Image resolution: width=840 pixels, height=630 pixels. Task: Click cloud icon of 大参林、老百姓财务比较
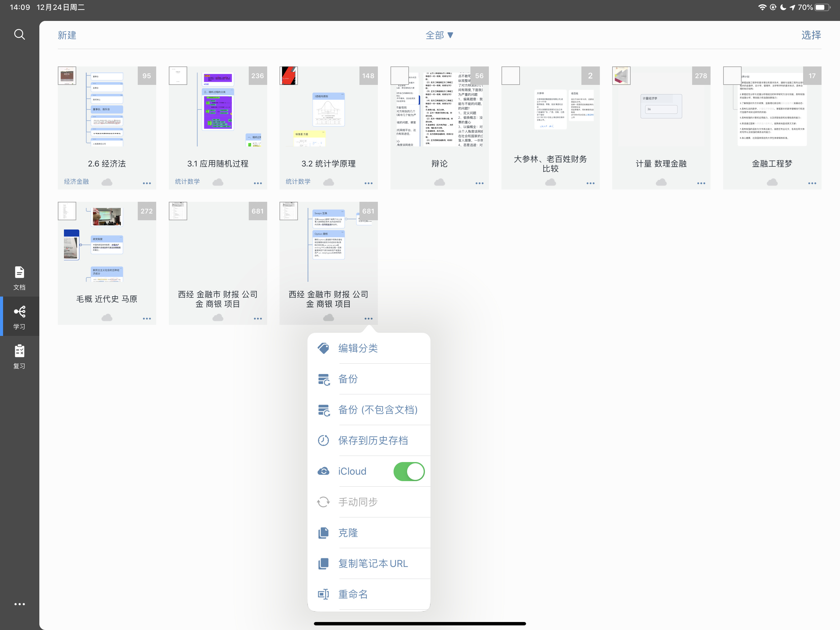coord(550,182)
